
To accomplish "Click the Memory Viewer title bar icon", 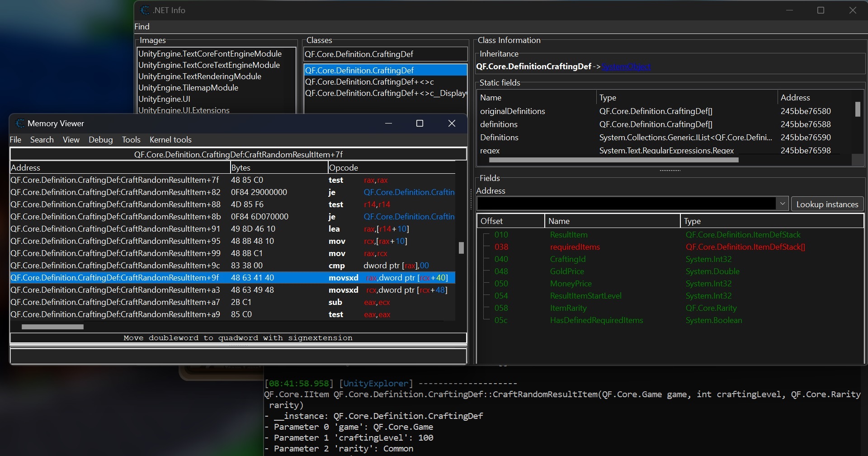I will coord(19,123).
